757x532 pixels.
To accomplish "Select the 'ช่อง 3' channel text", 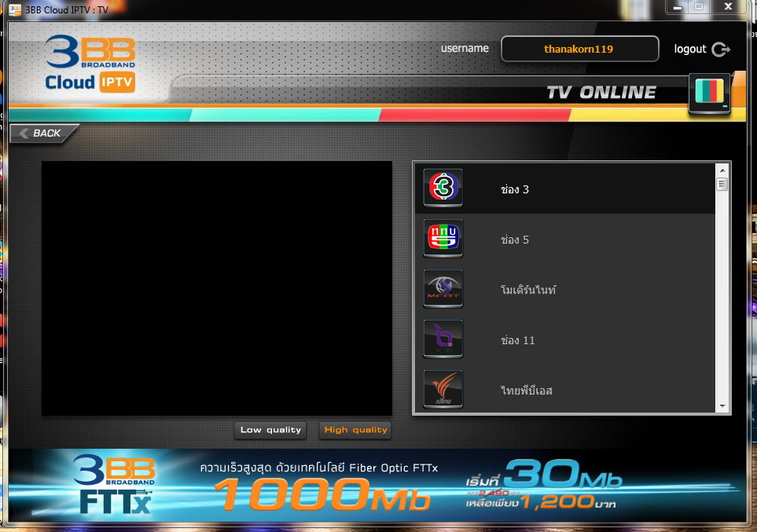I will tap(515, 189).
